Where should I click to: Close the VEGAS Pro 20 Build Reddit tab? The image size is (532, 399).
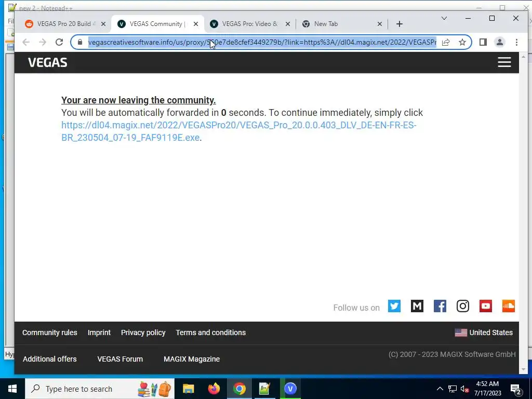(103, 24)
